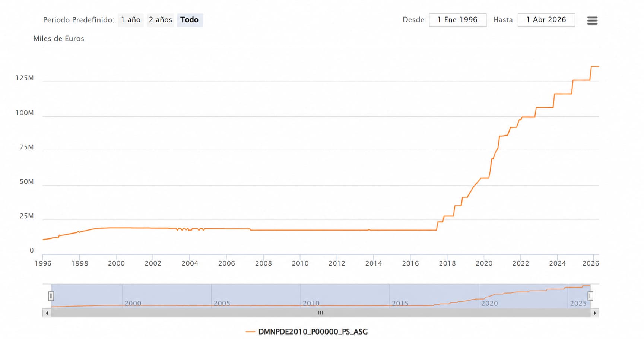Click the '25M' y-axis label
Screen dimensions: 644x339
click(x=26, y=216)
